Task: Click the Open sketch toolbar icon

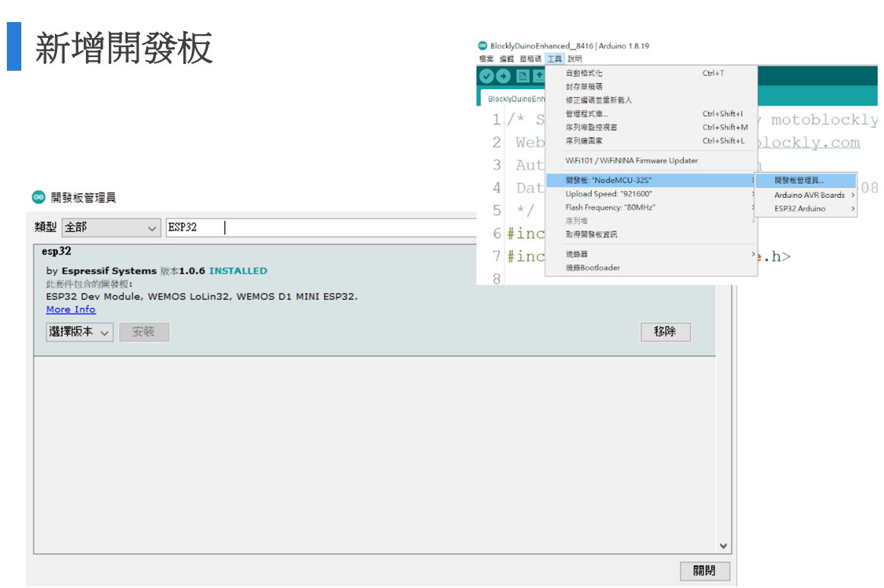Action: 539,76
